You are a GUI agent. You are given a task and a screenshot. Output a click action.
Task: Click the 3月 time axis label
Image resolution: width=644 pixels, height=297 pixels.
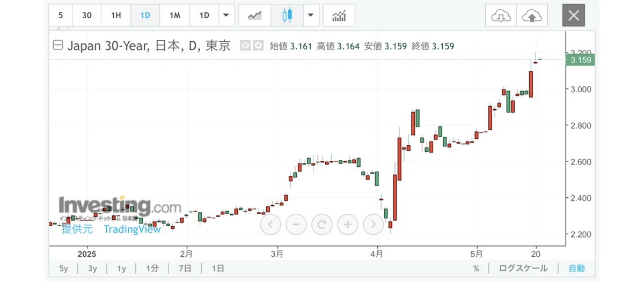[276, 253]
